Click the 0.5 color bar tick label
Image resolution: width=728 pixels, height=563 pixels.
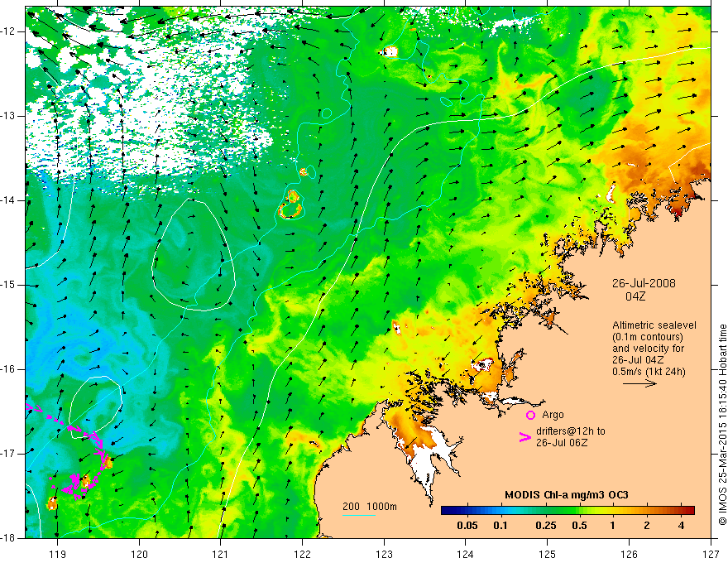(x=579, y=526)
